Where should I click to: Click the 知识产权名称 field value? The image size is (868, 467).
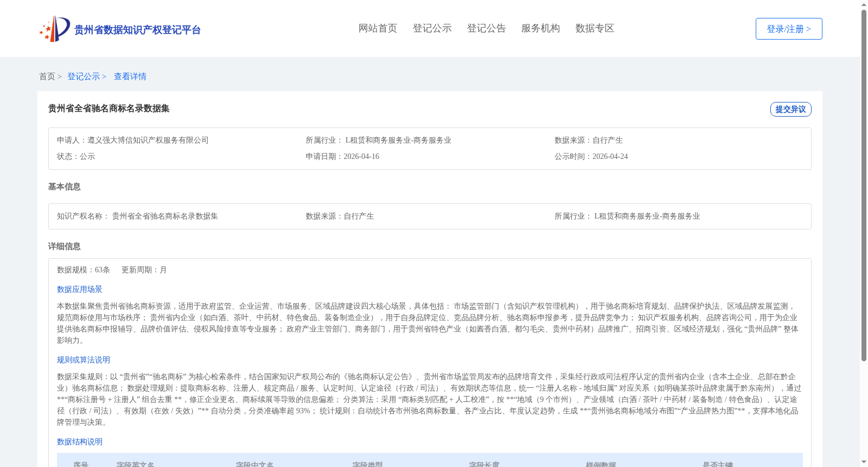165,216
